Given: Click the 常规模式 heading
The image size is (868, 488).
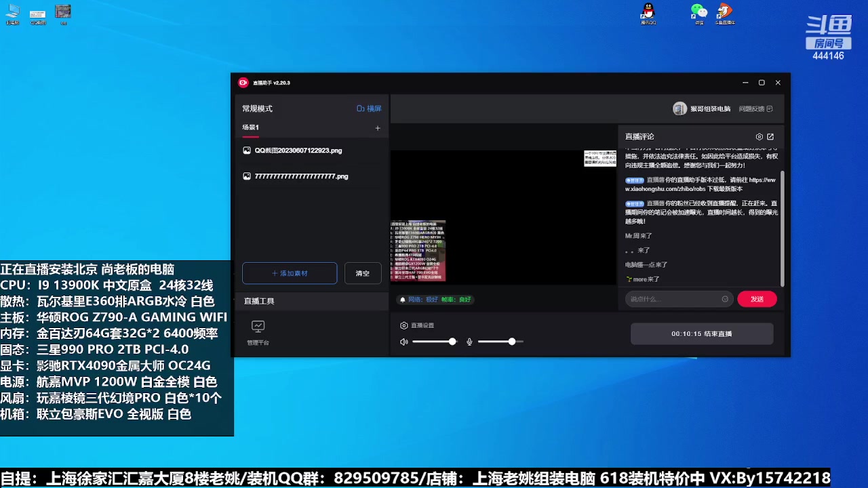Looking at the screenshot, I should [x=257, y=108].
